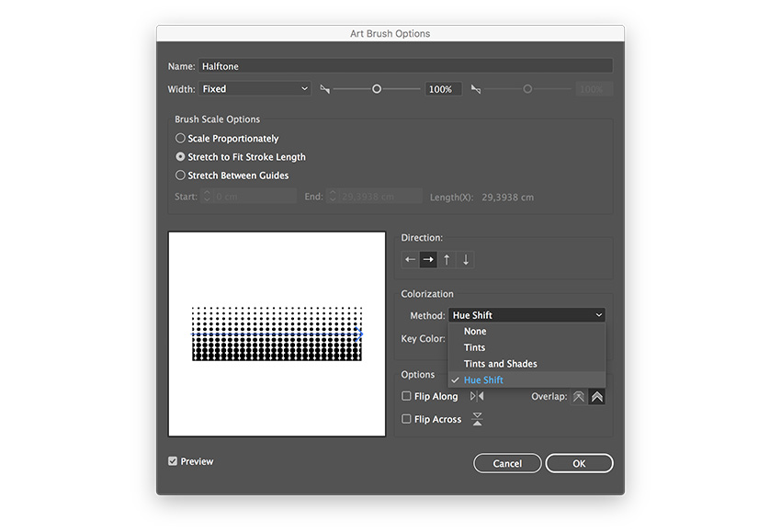This screenshot has width=781, height=532.
Task: Choose second Overlap option (adjust corners)
Action: click(596, 397)
